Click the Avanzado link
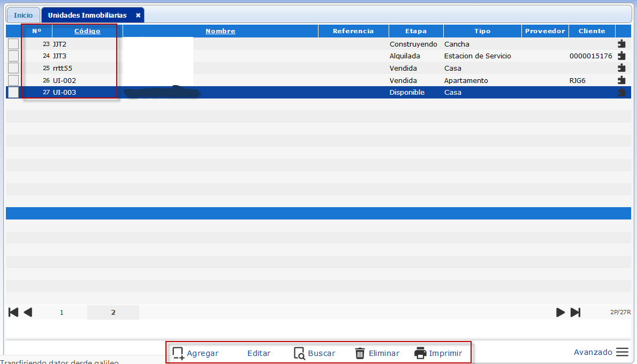Image resolution: width=637 pixels, height=364 pixels. click(593, 352)
